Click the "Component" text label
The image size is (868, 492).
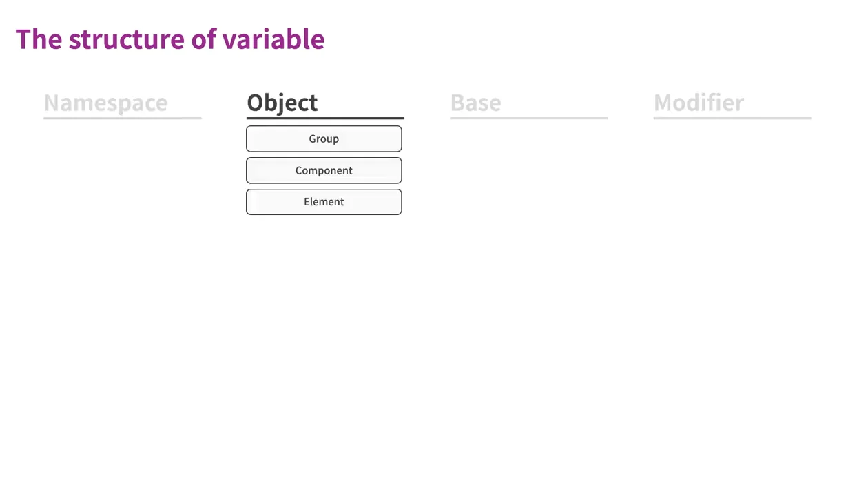click(x=324, y=170)
